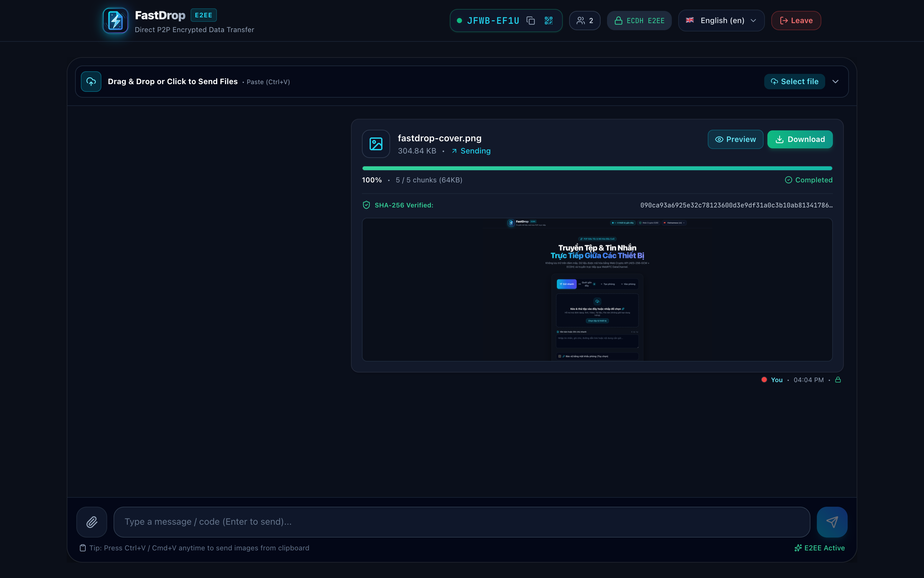Click the Tip: Press Ctrl+V clipboard hint text
924x578 pixels.
[x=199, y=548]
